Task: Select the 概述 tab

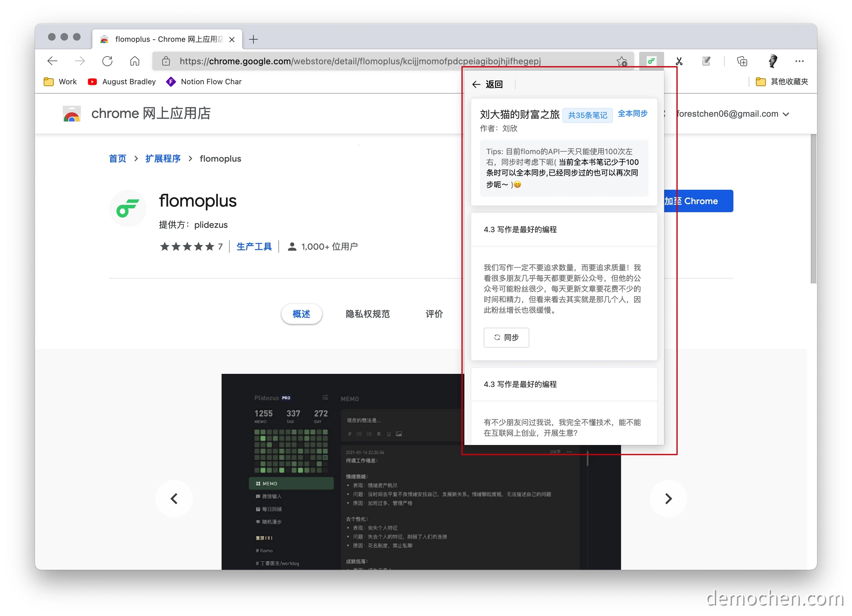Action: pyautogui.click(x=301, y=314)
